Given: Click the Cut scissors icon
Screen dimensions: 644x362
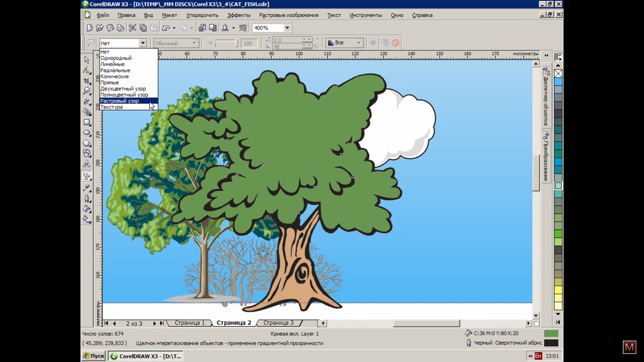Looking at the screenshot, I should point(132,28).
